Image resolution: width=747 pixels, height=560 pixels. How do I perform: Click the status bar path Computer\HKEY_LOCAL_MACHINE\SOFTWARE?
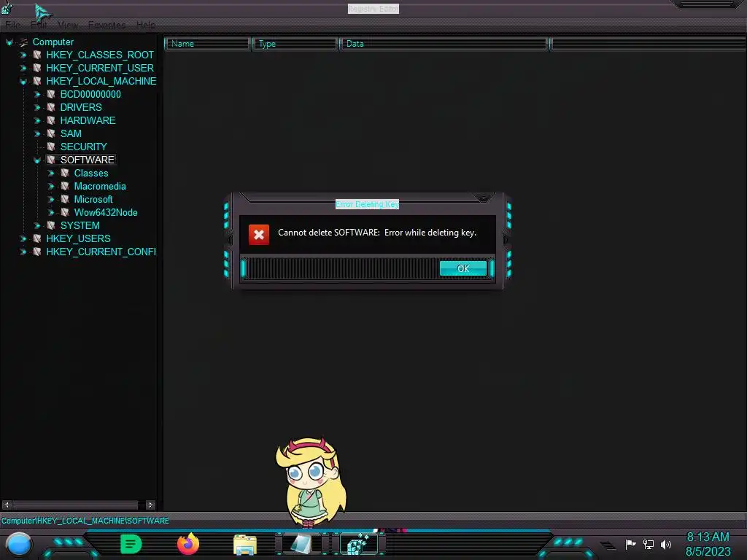tap(85, 521)
